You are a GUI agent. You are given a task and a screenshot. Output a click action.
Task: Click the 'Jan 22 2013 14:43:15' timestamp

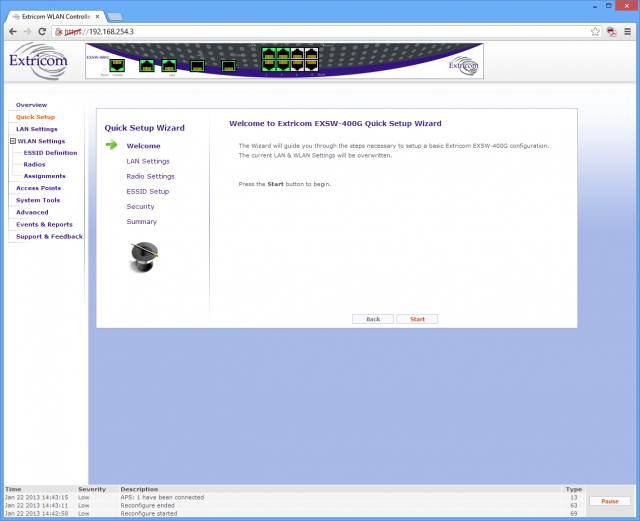point(36,497)
